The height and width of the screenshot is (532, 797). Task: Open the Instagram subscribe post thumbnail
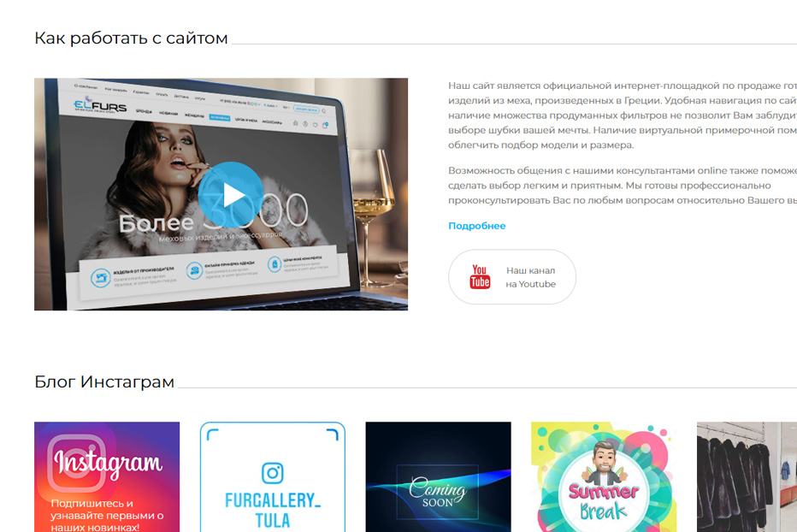point(107,476)
